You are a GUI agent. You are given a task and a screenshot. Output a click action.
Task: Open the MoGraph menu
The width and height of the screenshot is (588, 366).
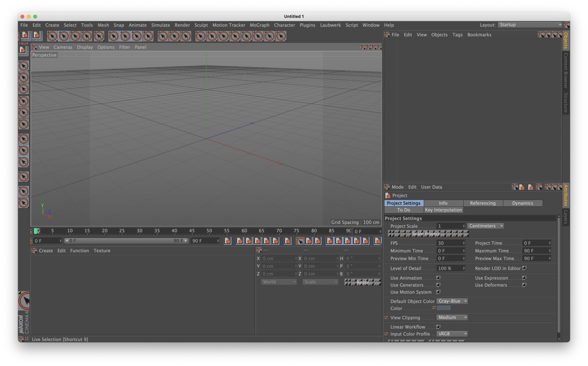(x=259, y=25)
